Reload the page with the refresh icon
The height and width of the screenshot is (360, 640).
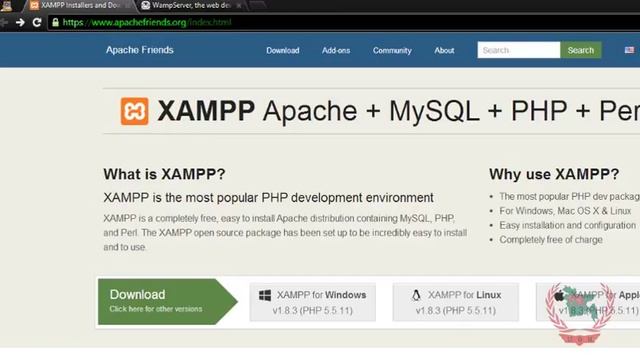37,22
